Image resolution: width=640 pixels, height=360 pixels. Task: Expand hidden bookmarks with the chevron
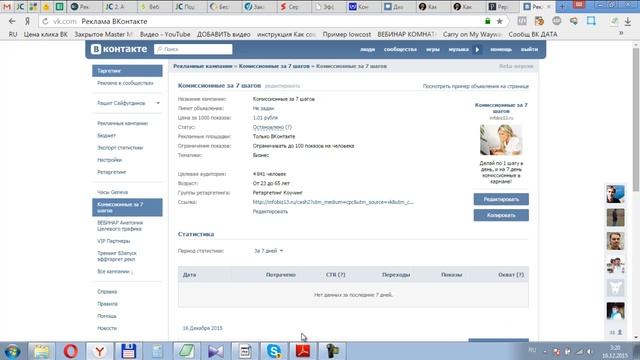(x=621, y=34)
